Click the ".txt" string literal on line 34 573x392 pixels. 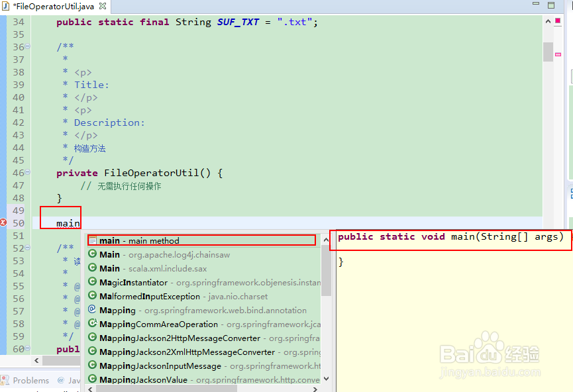295,22
